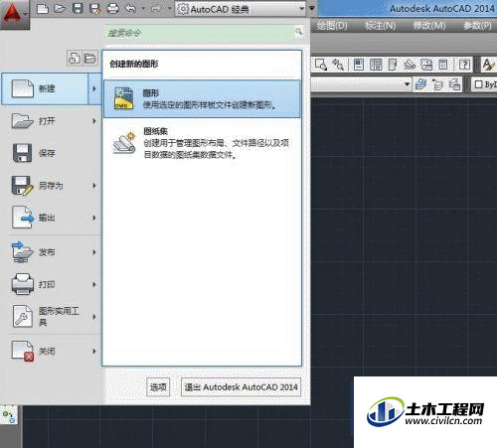Click the 搜索命令 search field

(x=200, y=33)
